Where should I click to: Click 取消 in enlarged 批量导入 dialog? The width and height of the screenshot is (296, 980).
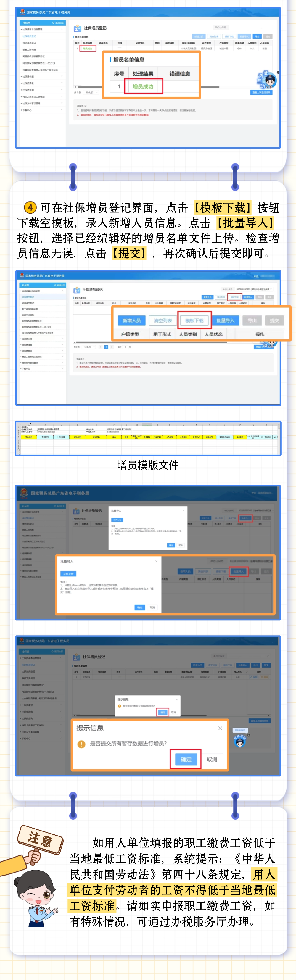152,607
